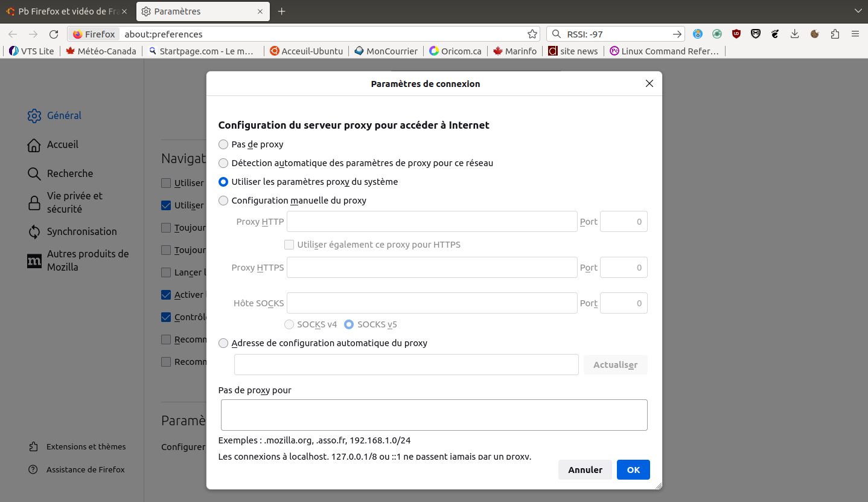The width and height of the screenshot is (868, 502).
Task: Bookmark this page with the star icon
Action: click(x=532, y=34)
